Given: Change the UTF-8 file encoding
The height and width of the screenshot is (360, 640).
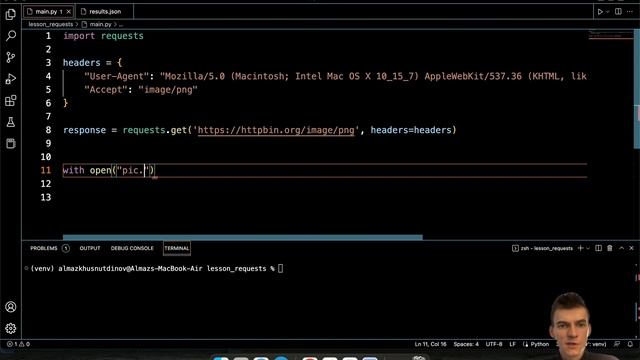Looking at the screenshot, I should 494,344.
